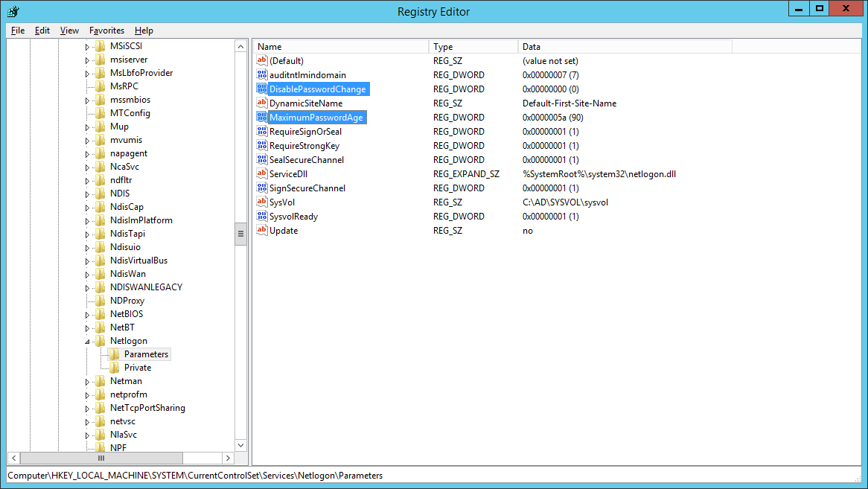Select the NDISWANLEGACY key
The image size is (868, 489).
pos(146,287)
